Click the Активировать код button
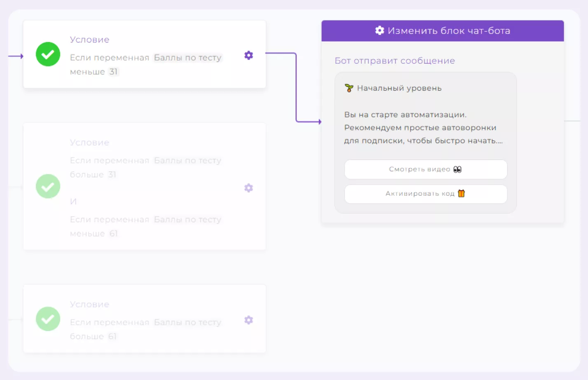 [426, 194]
